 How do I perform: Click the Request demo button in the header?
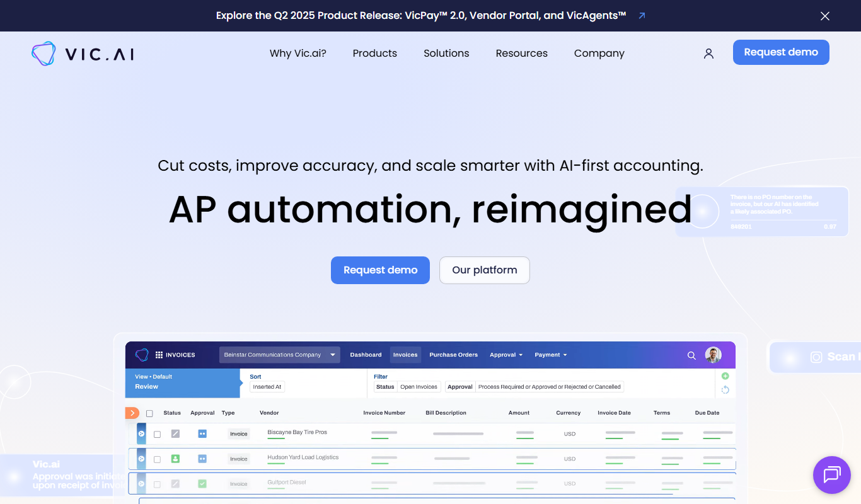pos(781,52)
